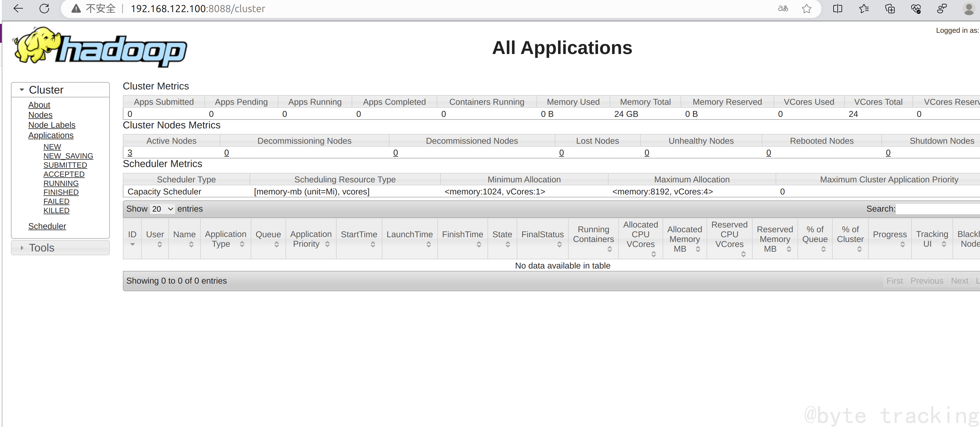Open the split screen icon
The height and width of the screenshot is (427, 980).
pos(837,8)
